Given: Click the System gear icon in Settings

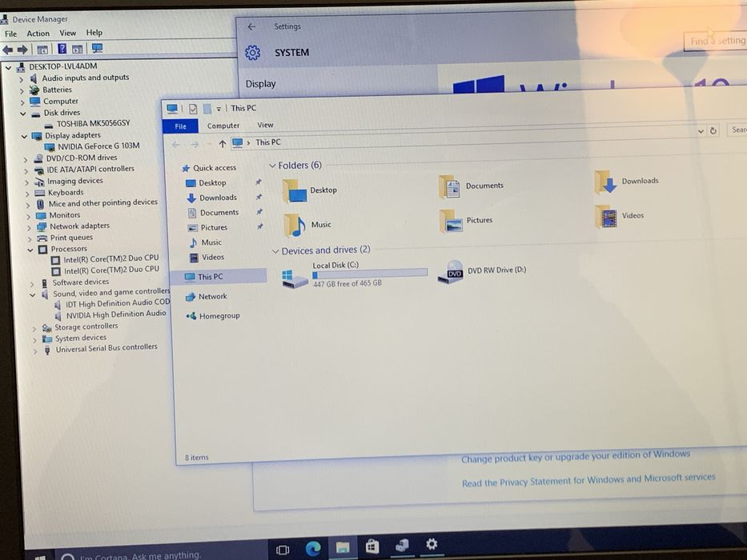Looking at the screenshot, I should [x=252, y=52].
